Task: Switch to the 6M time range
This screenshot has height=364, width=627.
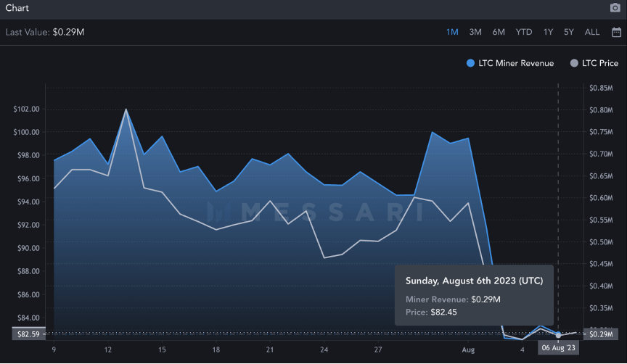Action: click(x=499, y=32)
